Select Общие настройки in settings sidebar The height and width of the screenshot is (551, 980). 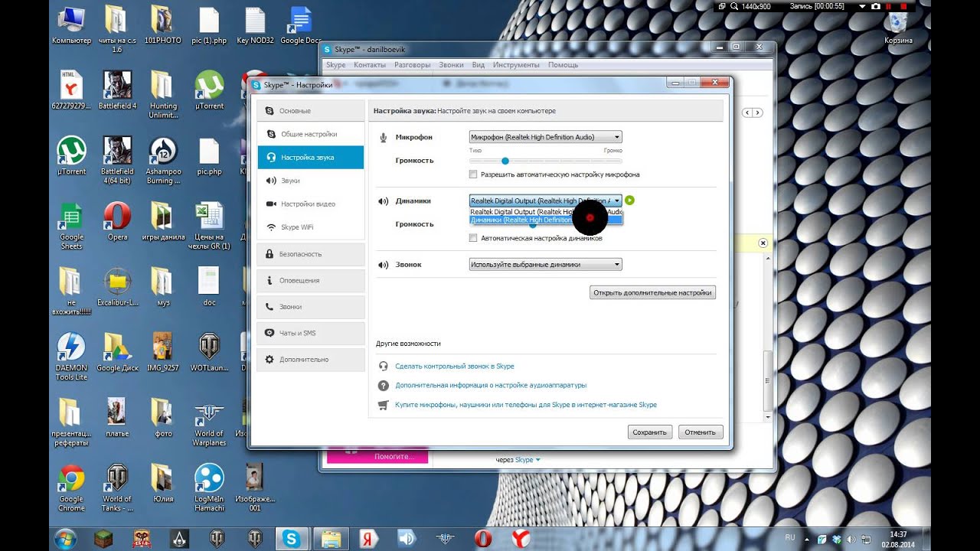(311, 134)
